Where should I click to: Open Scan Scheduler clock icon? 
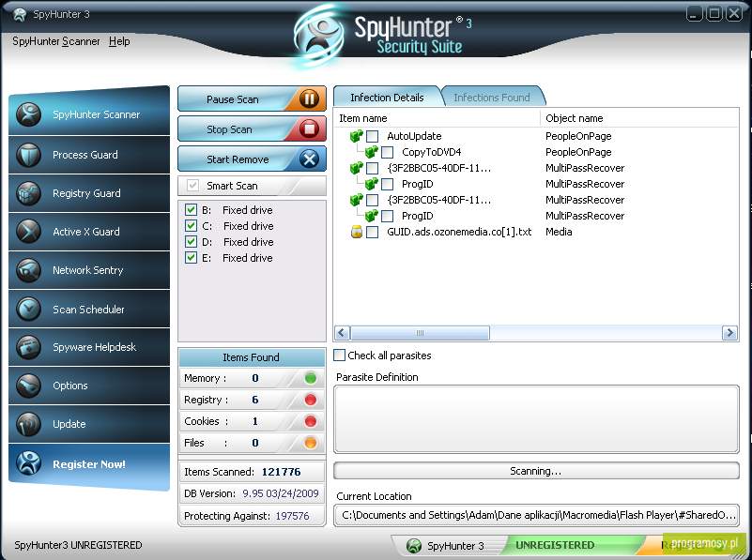[x=28, y=309]
